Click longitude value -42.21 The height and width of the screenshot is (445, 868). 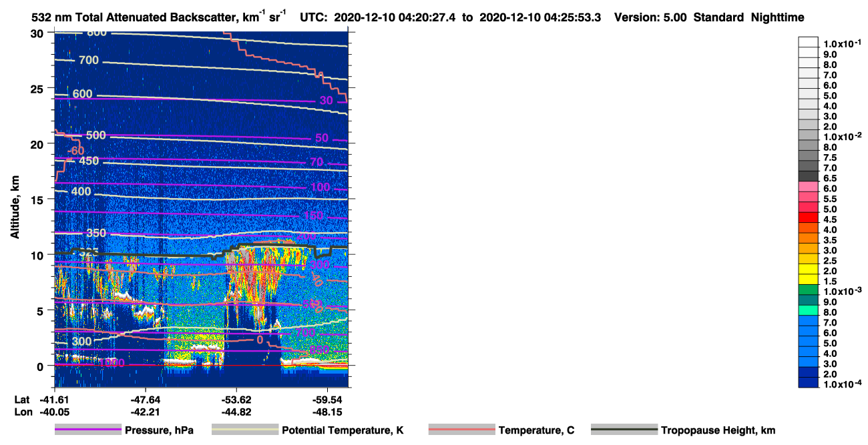pos(146,412)
